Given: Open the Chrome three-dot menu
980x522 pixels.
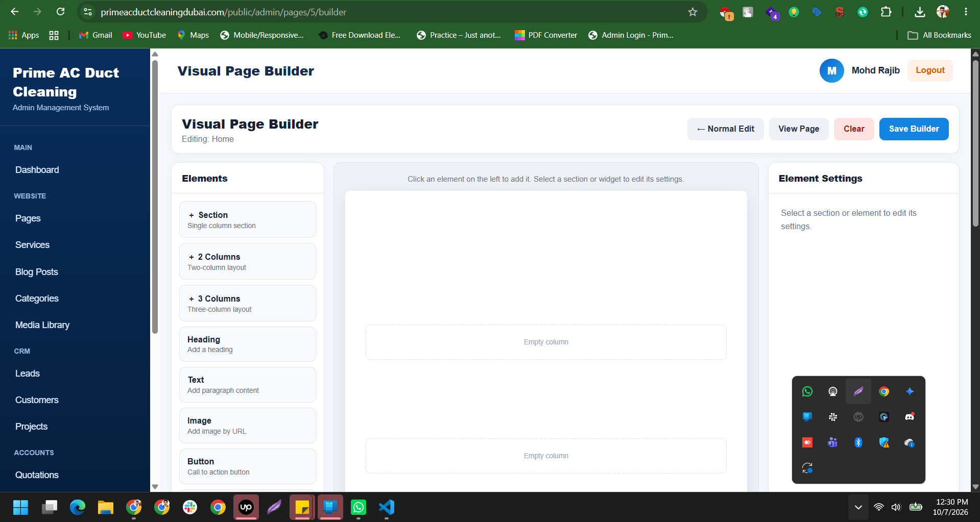Looking at the screenshot, I should coord(966,12).
